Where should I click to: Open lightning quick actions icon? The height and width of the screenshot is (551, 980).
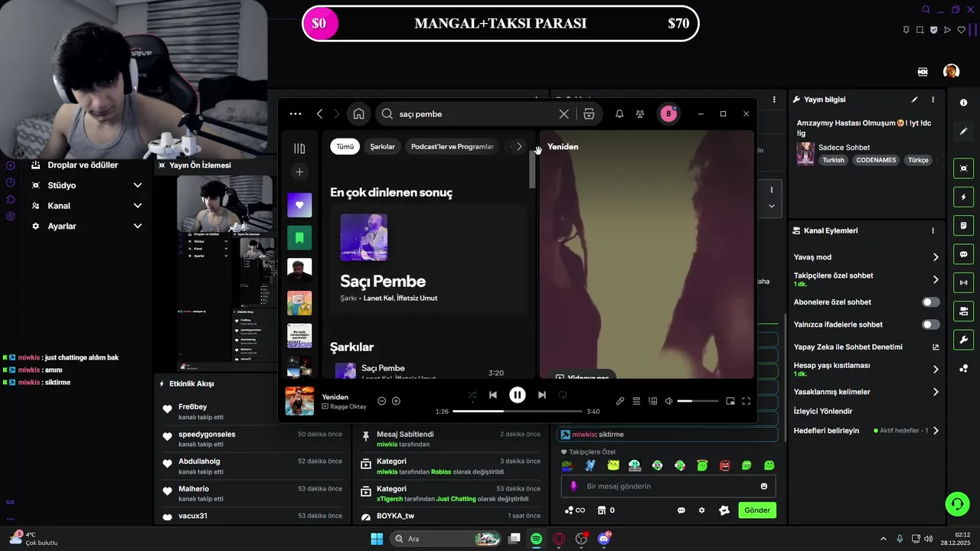tap(963, 197)
